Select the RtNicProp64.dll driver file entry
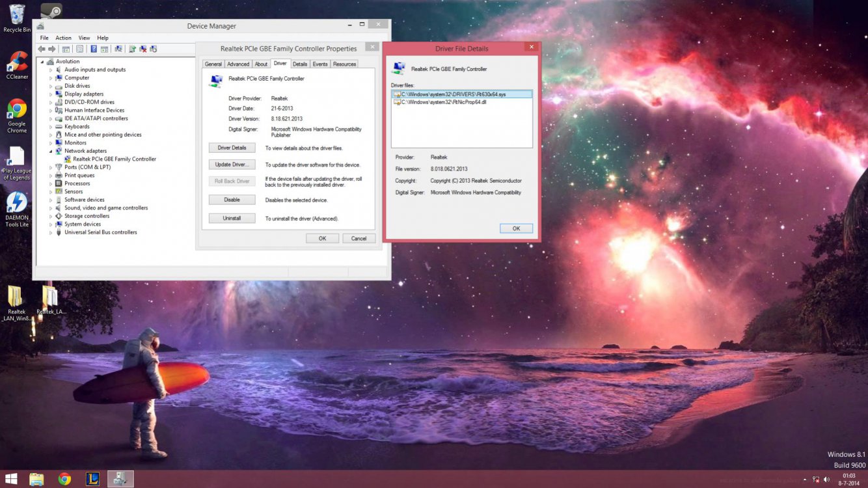 coord(462,102)
